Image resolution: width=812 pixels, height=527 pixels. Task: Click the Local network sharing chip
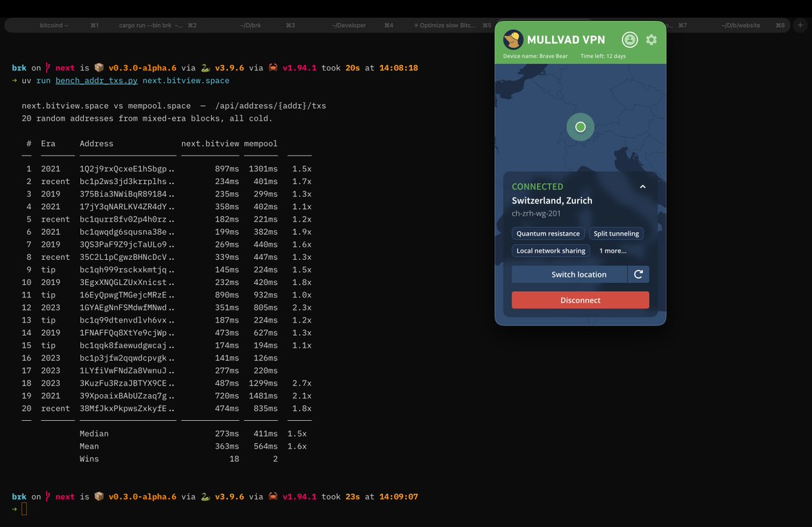point(551,250)
